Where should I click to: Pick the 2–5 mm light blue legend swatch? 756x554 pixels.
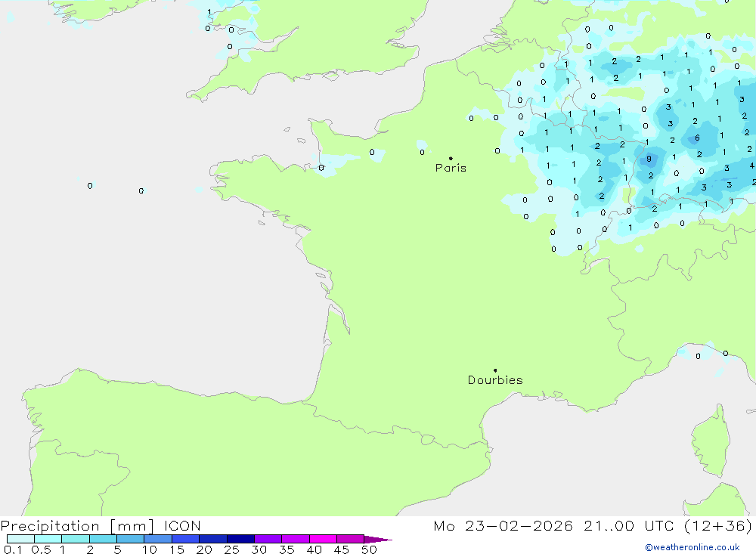[103, 539]
